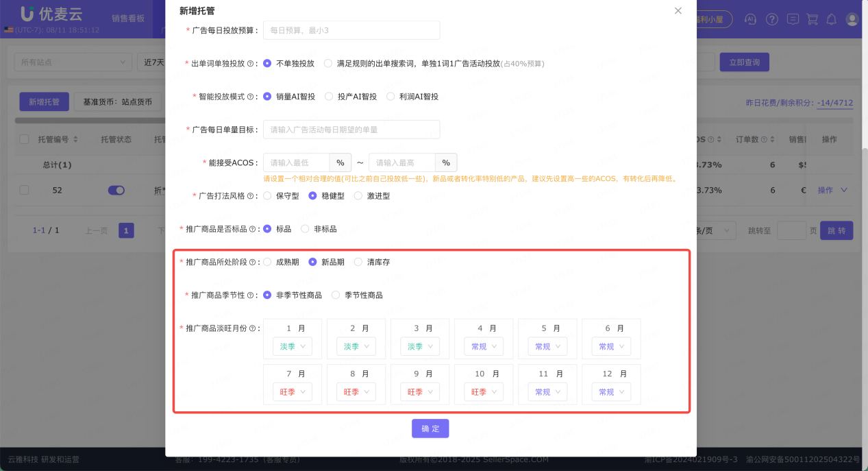Open the shopping cart icon in header
The image size is (868, 471).
click(x=812, y=19)
